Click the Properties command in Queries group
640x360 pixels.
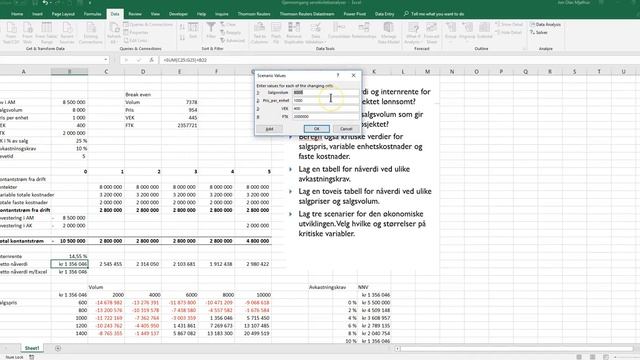coord(136,32)
